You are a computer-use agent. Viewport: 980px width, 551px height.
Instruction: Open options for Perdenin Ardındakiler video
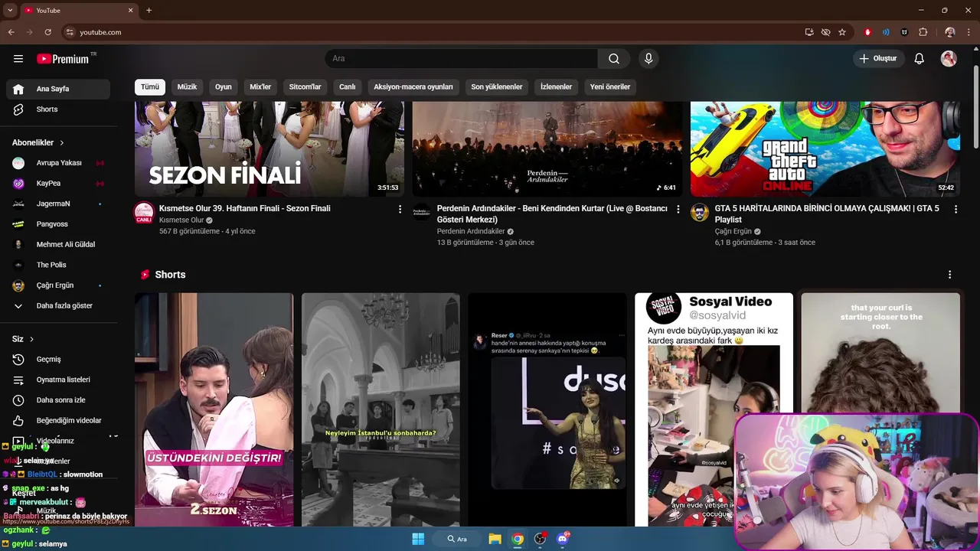point(678,209)
